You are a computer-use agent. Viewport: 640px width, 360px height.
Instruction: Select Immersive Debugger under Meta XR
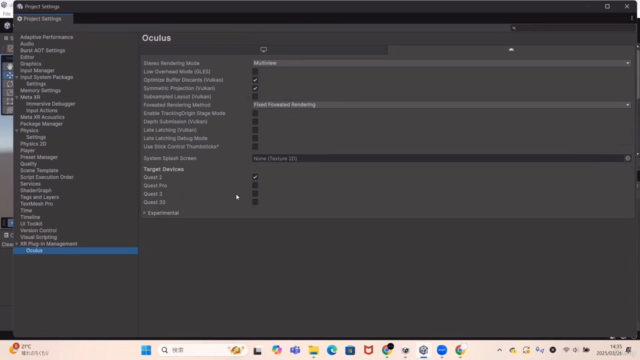[51, 104]
